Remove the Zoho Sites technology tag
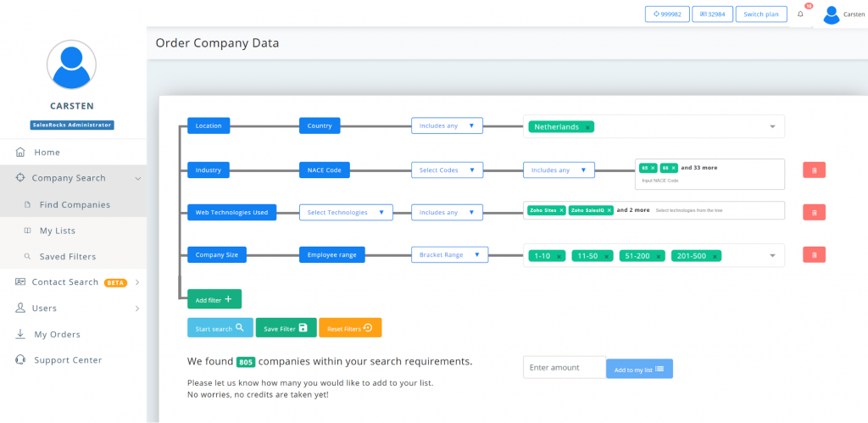This screenshot has height=423, width=868. pyautogui.click(x=561, y=210)
